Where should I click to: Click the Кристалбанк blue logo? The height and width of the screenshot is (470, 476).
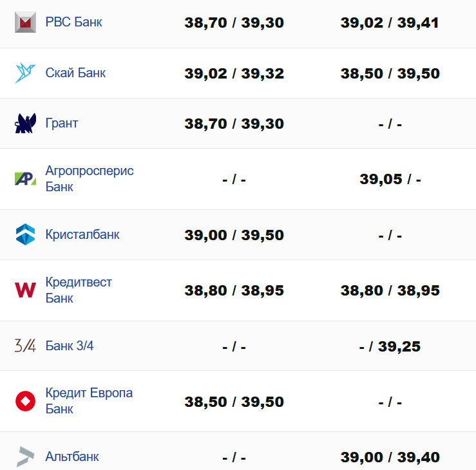(25, 234)
